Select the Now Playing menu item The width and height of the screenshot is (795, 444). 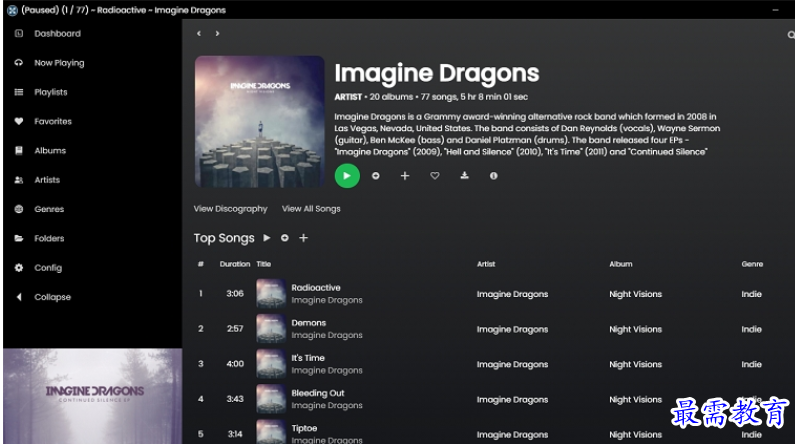point(59,63)
